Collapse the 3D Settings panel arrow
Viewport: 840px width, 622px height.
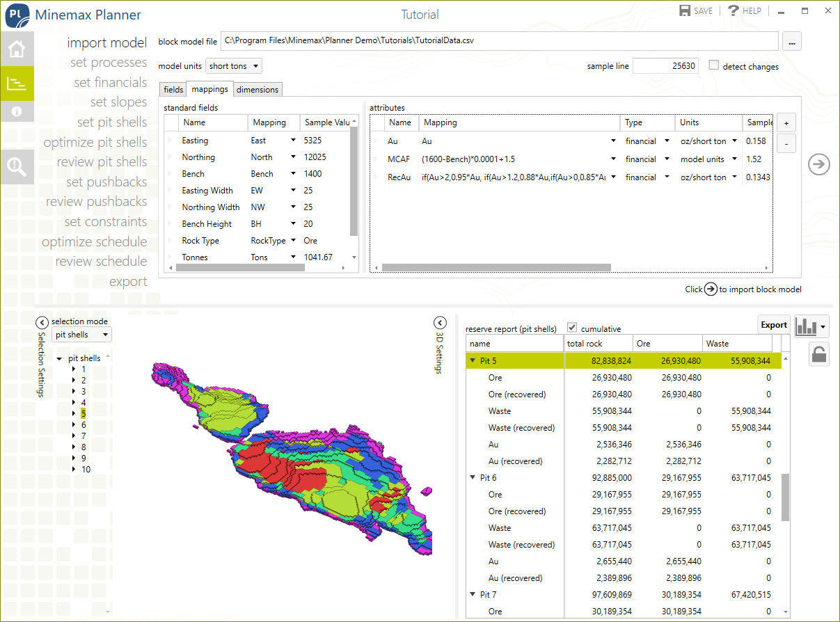point(440,323)
